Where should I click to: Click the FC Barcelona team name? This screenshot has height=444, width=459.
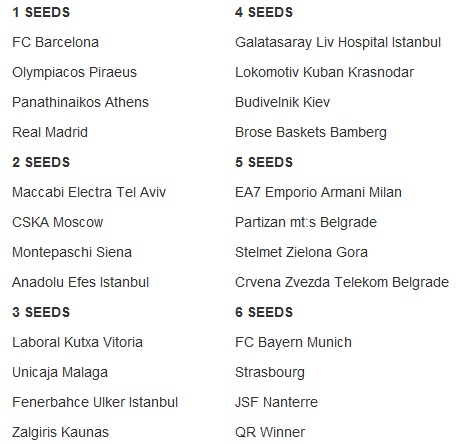(56, 42)
